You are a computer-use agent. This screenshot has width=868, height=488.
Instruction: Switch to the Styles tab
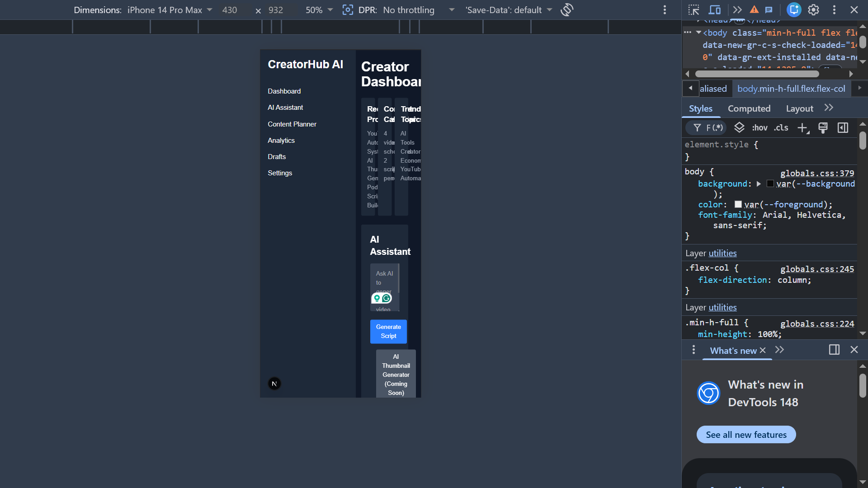pyautogui.click(x=701, y=108)
